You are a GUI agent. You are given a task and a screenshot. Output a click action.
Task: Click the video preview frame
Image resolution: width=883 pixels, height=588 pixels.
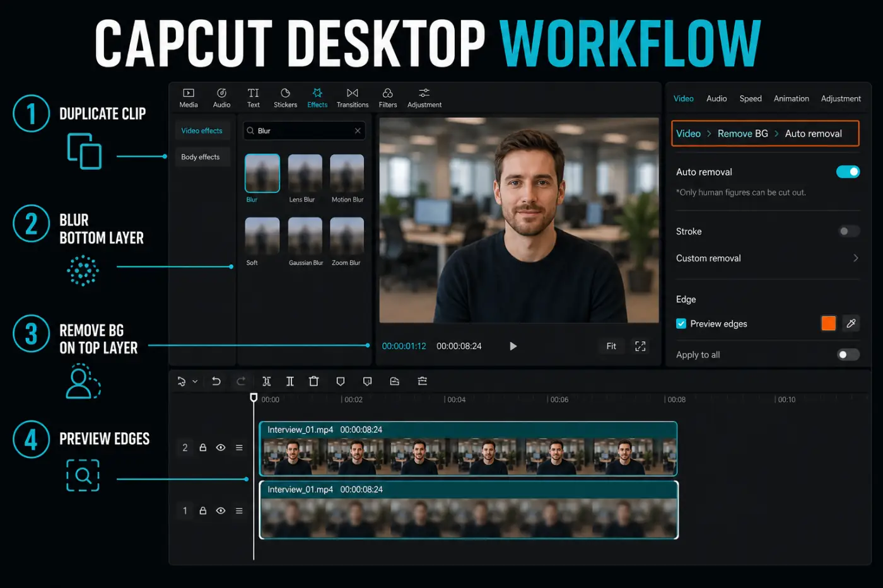(x=519, y=220)
